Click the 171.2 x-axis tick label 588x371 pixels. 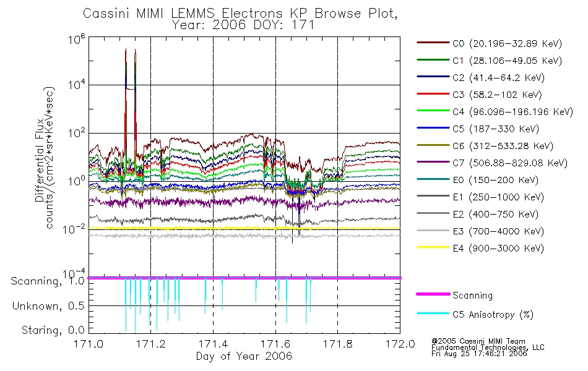(151, 344)
